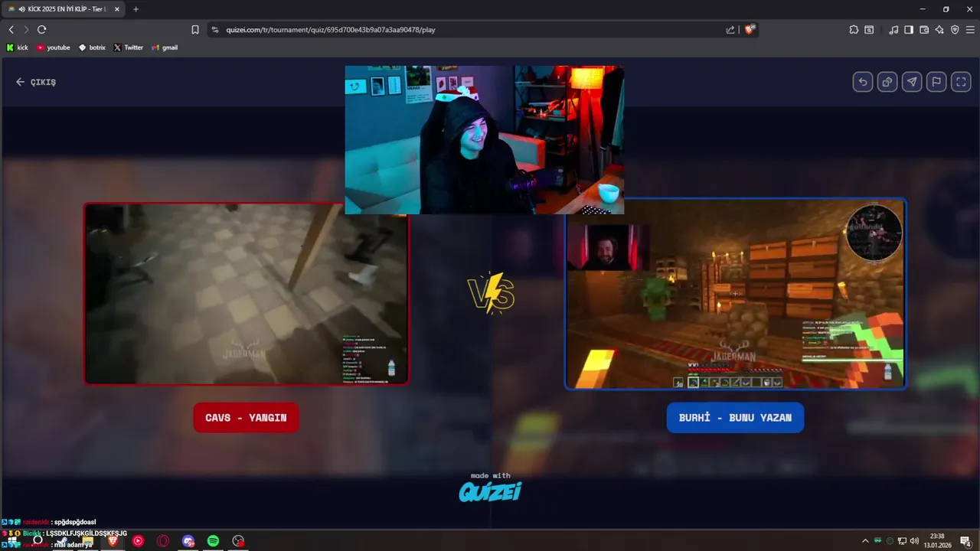The height and width of the screenshot is (551, 980).
Task: Click the random dice icon button
Action: coord(887,82)
